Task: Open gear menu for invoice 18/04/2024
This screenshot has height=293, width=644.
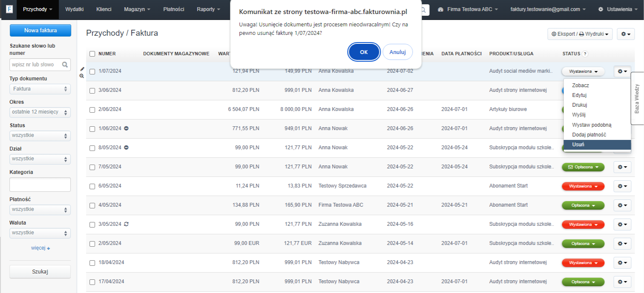Action: (622, 263)
